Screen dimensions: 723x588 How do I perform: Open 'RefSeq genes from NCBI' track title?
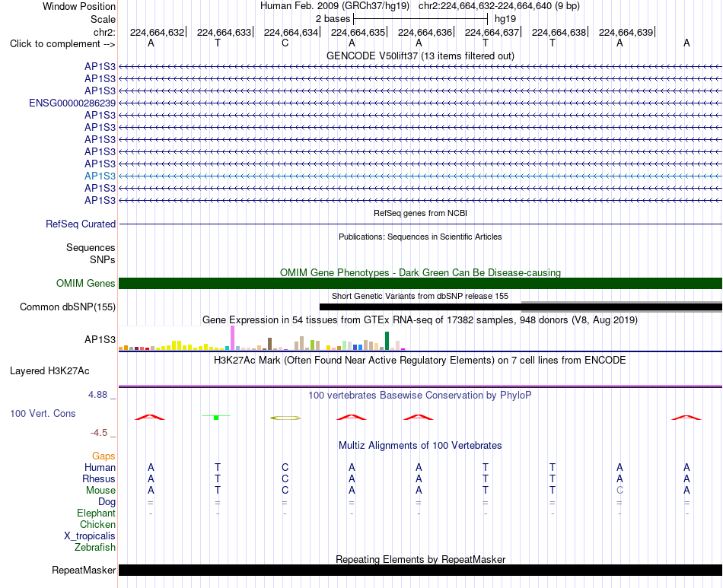pyautogui.click(x=420, y=213)
